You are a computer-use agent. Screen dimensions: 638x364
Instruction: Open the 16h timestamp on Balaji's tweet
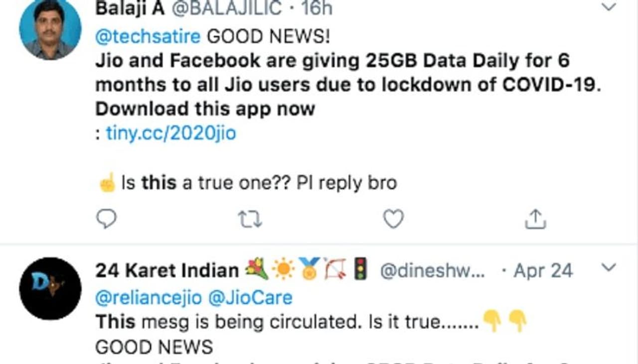[317, 8]
